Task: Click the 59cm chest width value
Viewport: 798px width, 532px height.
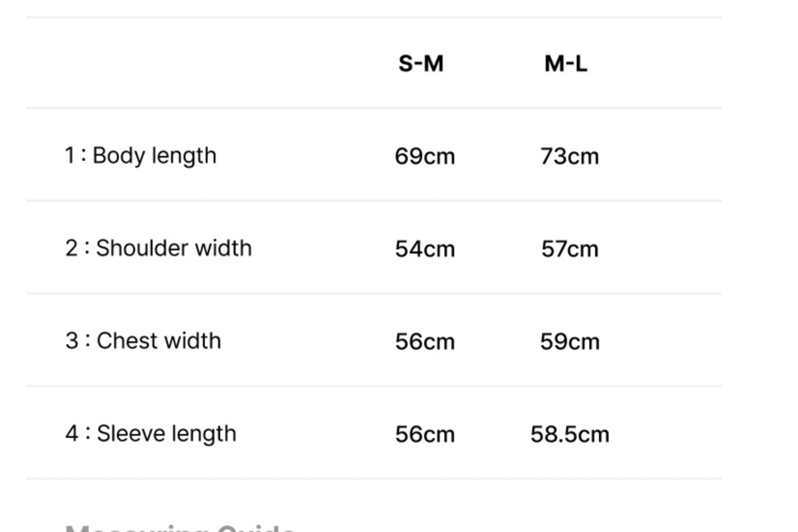Action: coord(570,342)
